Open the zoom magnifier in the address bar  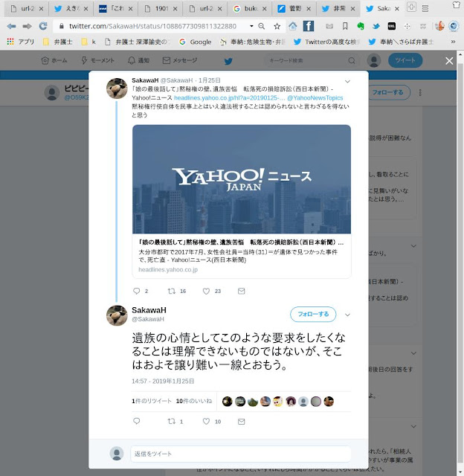[x=261, y=27]
